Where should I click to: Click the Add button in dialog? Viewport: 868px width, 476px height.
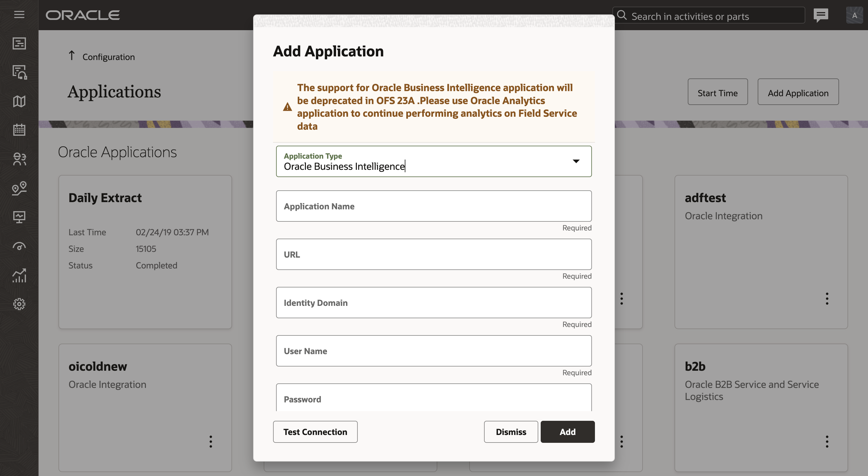pyautogui.click(x=568, y=431)
